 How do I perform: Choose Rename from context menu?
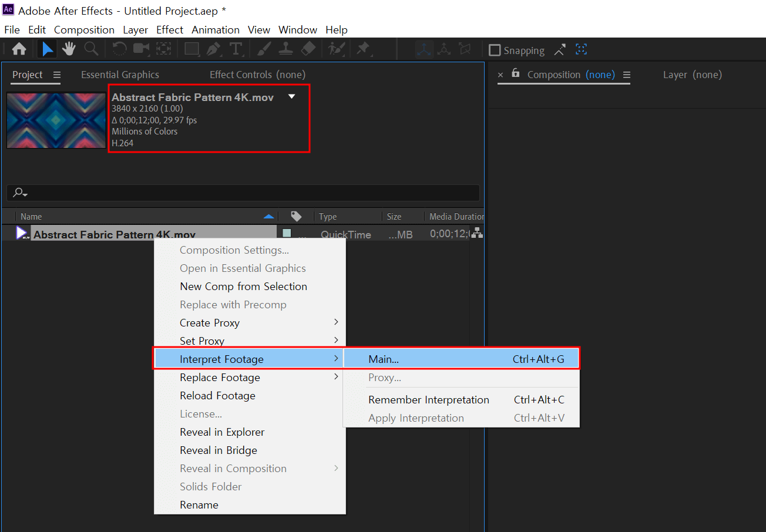coord(249,505)
